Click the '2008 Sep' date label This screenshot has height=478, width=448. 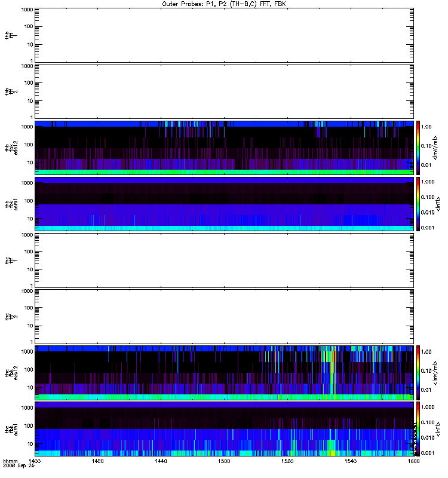click(16, 466)
